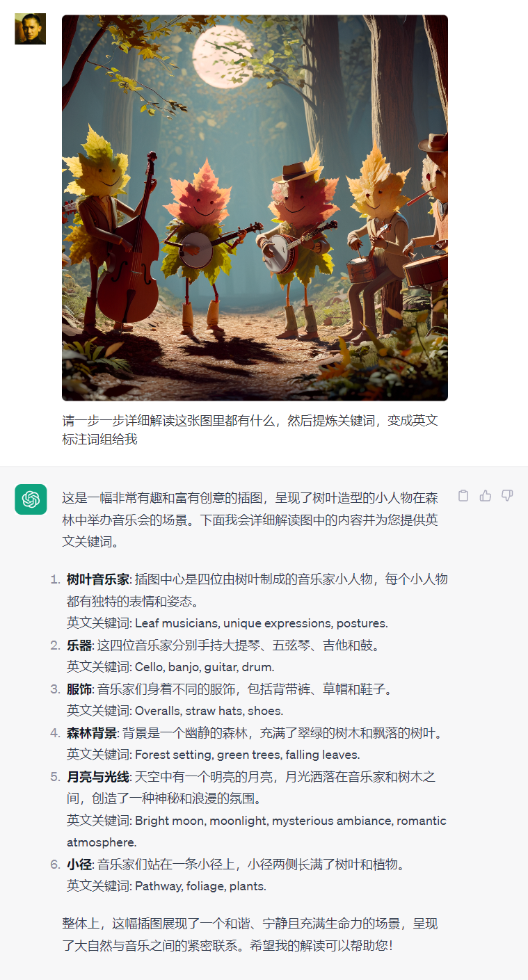Click the user profile avatar photo

coord(30,29)
